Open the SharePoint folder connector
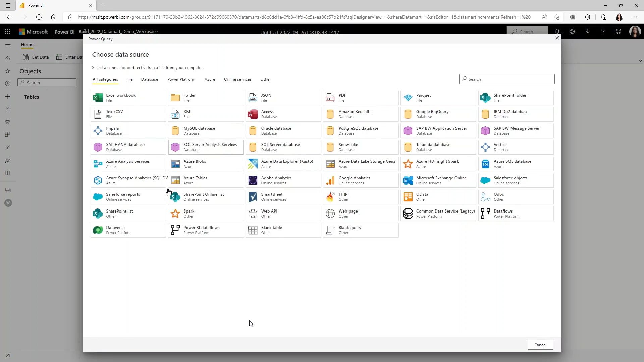Viewport: 644px width, 362px height. coord(516,98)
